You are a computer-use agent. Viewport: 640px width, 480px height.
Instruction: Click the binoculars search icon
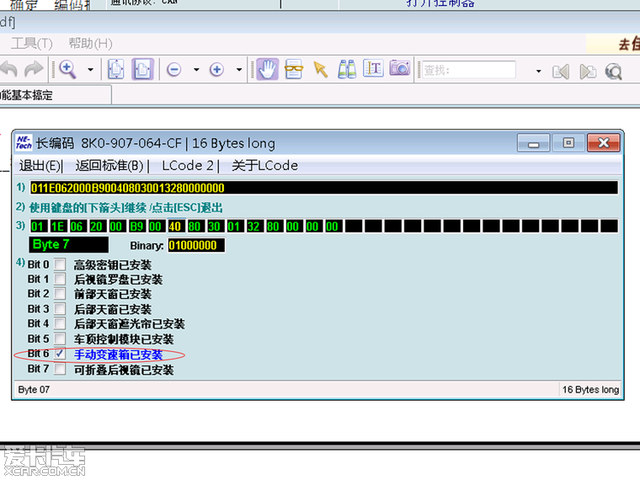(346, 69)
